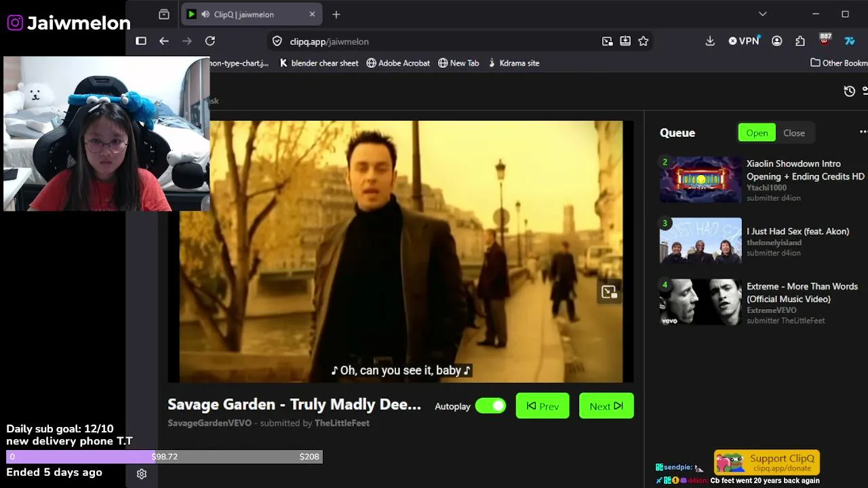Click the SavageGardenVEVO channel name

210,423
